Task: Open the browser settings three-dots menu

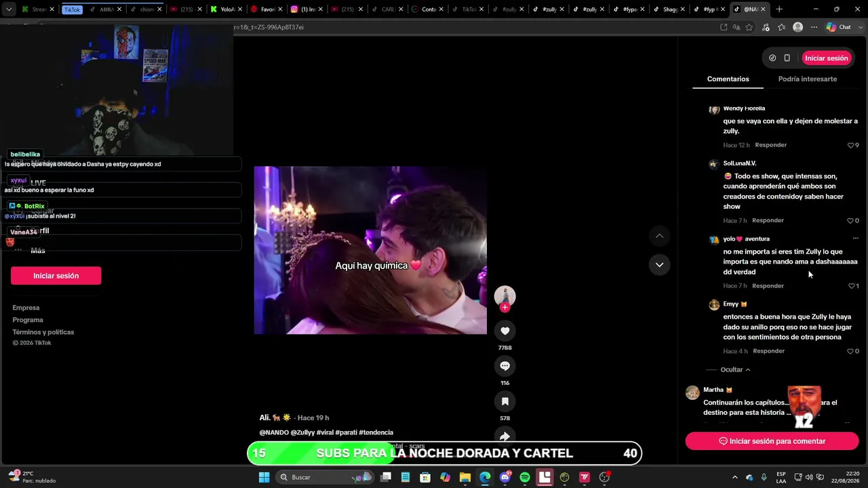Action: coord(814,27)
